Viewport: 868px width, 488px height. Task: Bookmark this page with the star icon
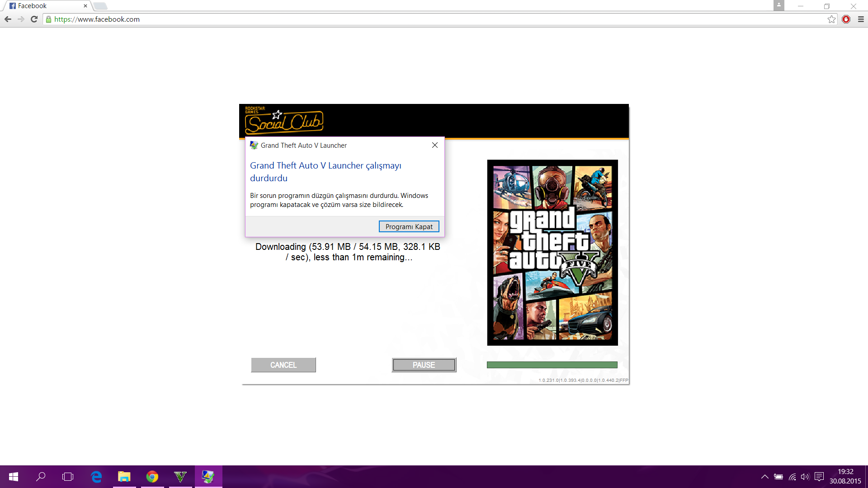pyautogui.click(x=831, y=19)
